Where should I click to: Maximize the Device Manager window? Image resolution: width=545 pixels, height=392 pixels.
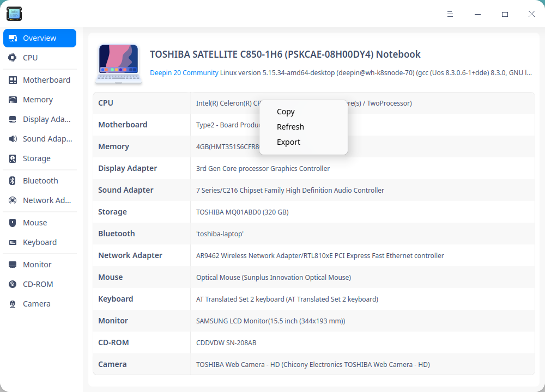tap(505, 14)
